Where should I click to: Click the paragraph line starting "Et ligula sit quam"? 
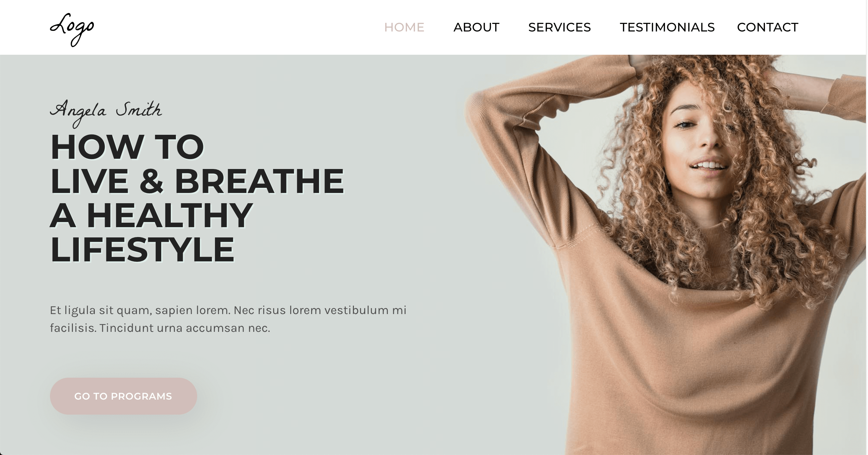pyautogui.click(x=228, y=310)
